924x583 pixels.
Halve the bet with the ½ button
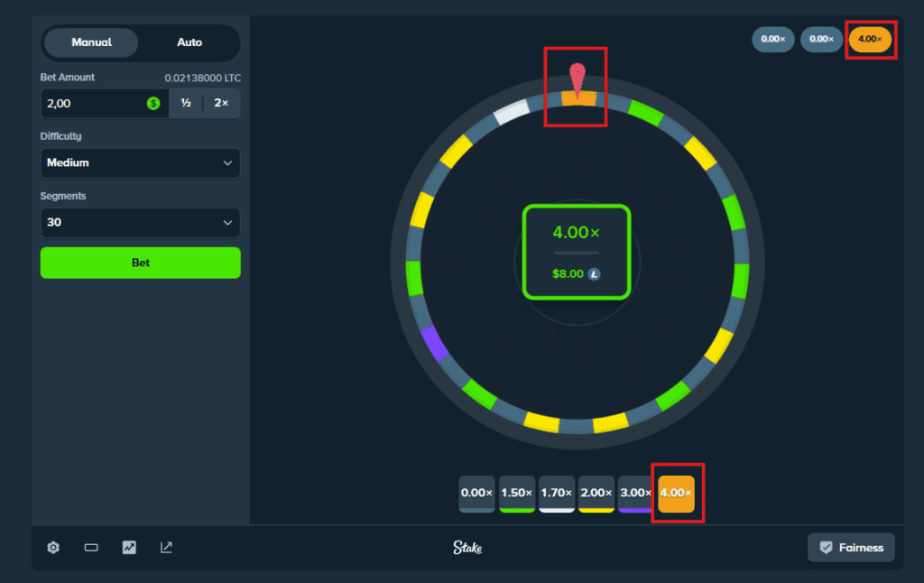[x=186, y=103]
